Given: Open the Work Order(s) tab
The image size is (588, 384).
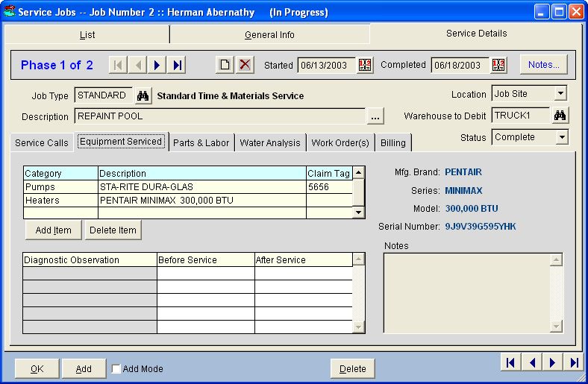Looking at the screenshot, I should tap(340, 142).
